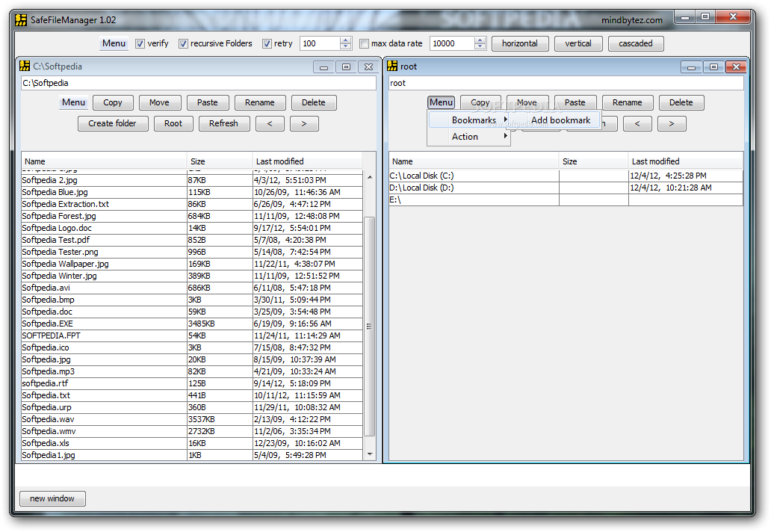Enable the max data rate checkbox
Viewport: 771px width, 532px height.
364,44
